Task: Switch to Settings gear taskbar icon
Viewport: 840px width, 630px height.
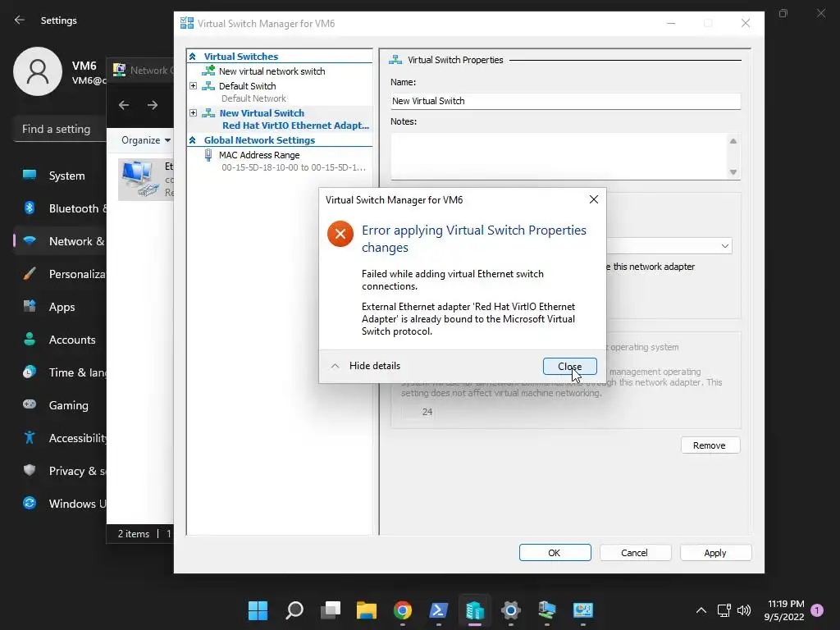Action: click(x=511, y=610)
